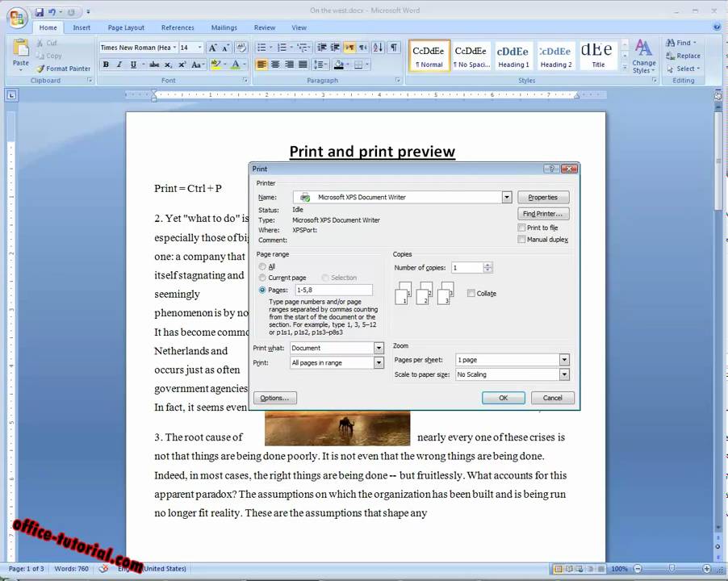This screenshot has height=581, width=728.
Task: Switch to the Page Layout tab
Action: click(x=126, y=28)
